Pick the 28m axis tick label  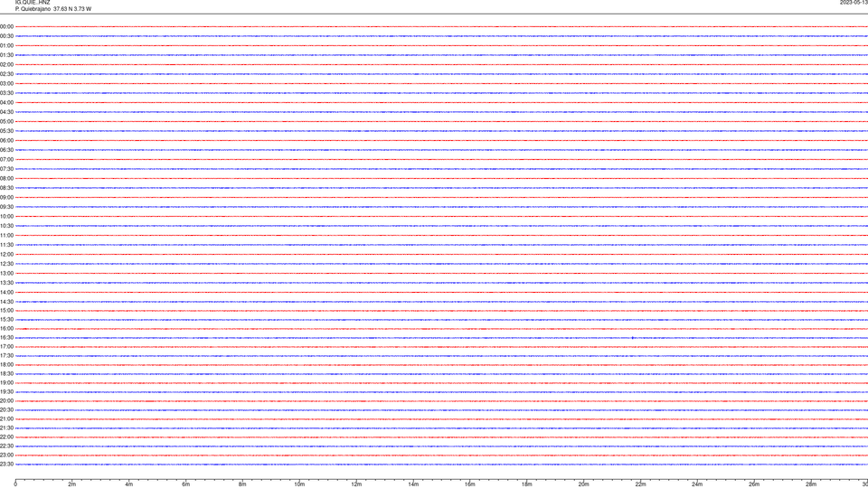coord(811,484)
